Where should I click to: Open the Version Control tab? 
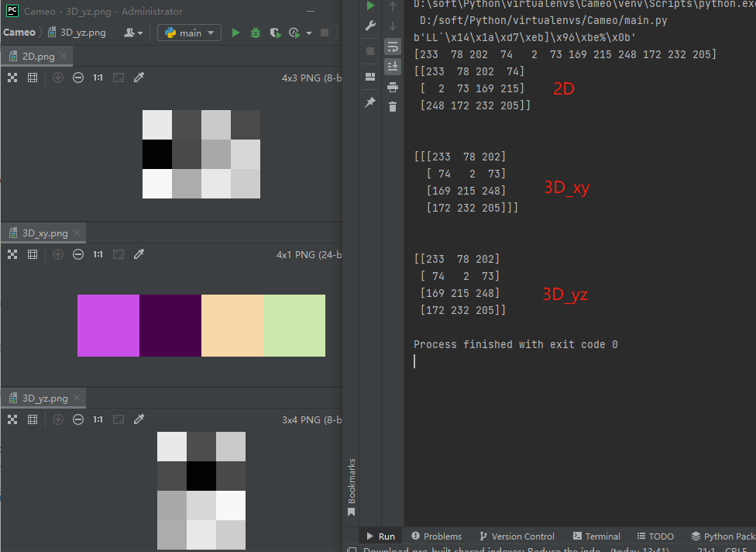pos(517,536)
